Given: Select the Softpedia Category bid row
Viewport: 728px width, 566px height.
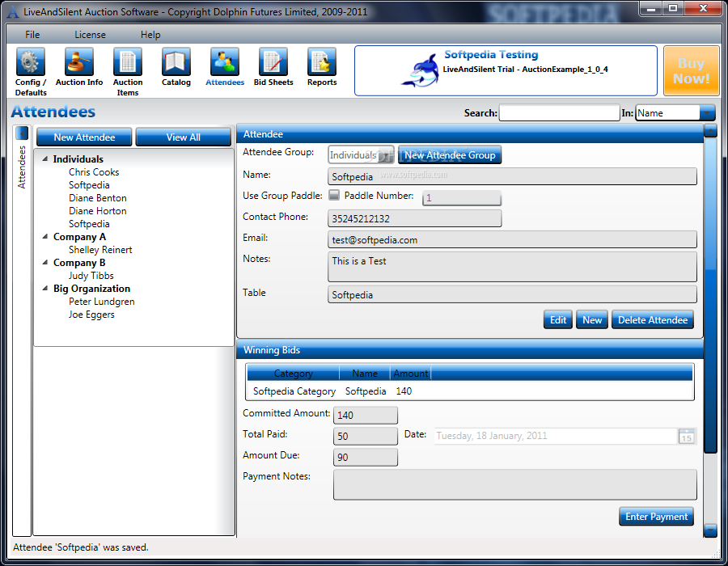Looking at the screenshot, I should 469,391.
